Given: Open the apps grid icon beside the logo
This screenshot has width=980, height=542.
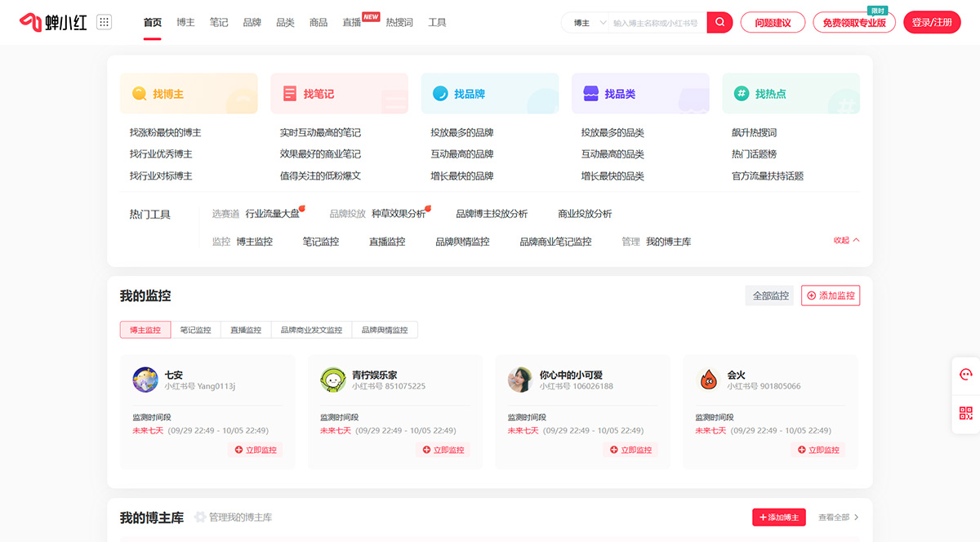Looking at the screenshot, I should click(104, 21).
